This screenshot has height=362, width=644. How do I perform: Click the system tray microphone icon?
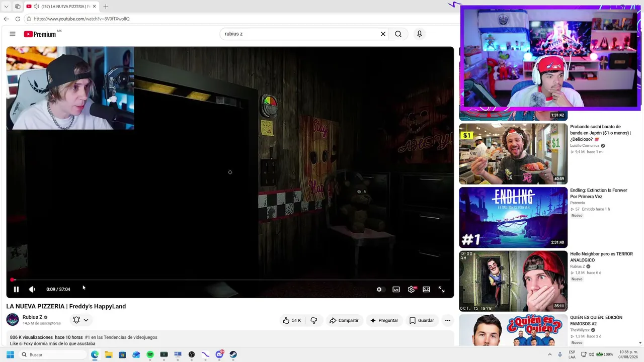click(560, 354)
